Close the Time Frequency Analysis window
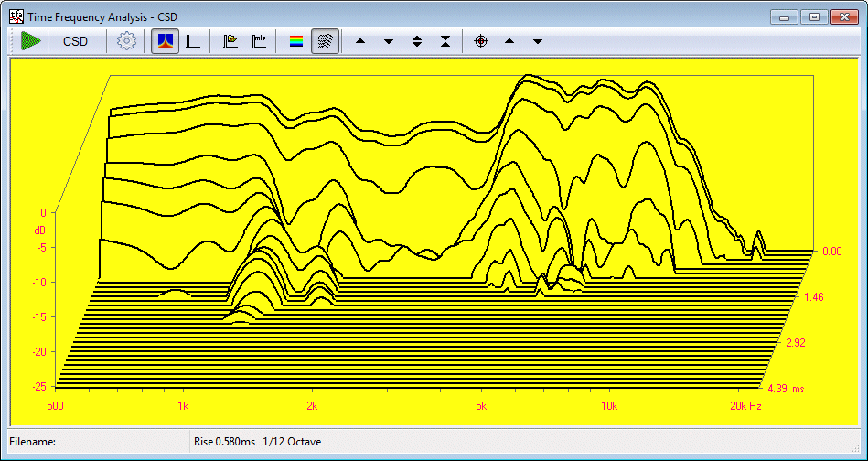This screenshot has width=868, height=461. (x=843, y=16)
